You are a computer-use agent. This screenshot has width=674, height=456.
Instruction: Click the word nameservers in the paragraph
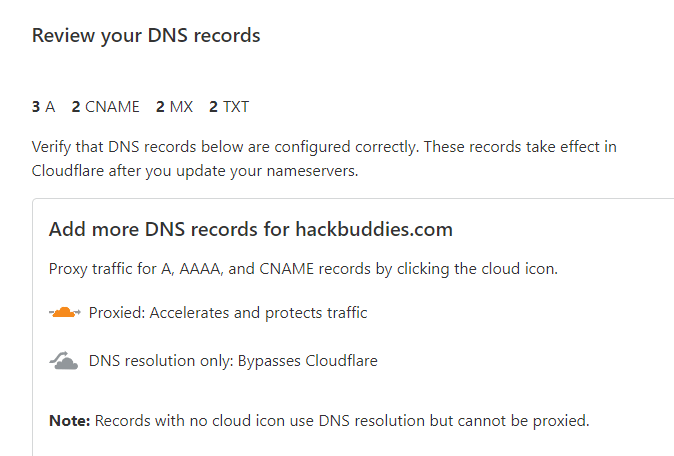click(x=312, y=171)
